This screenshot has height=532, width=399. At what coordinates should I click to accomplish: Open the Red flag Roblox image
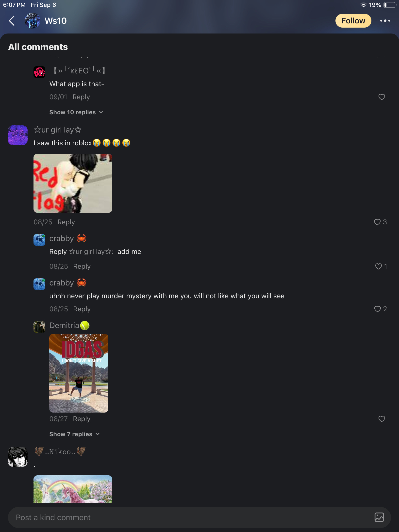[x=73, y=183]
